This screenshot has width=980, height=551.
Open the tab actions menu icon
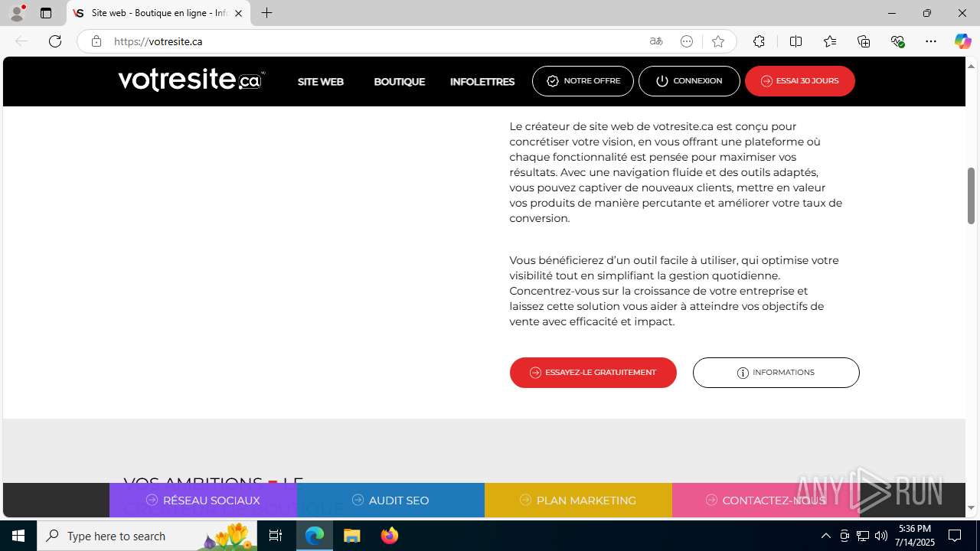point(46,13)
